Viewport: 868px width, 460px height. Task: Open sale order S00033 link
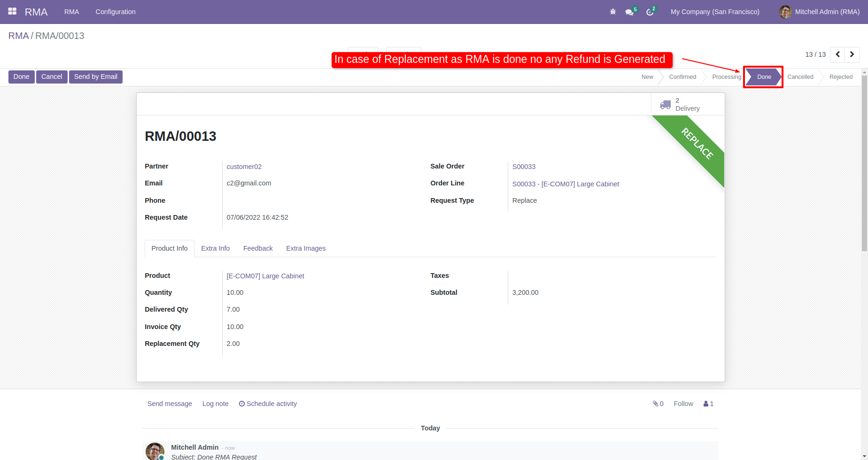pos(524,167)
